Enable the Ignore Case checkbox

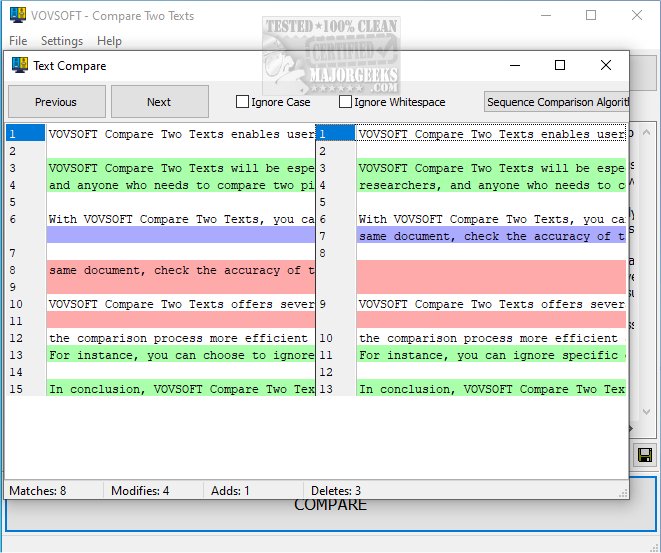(x=242, y=102)
